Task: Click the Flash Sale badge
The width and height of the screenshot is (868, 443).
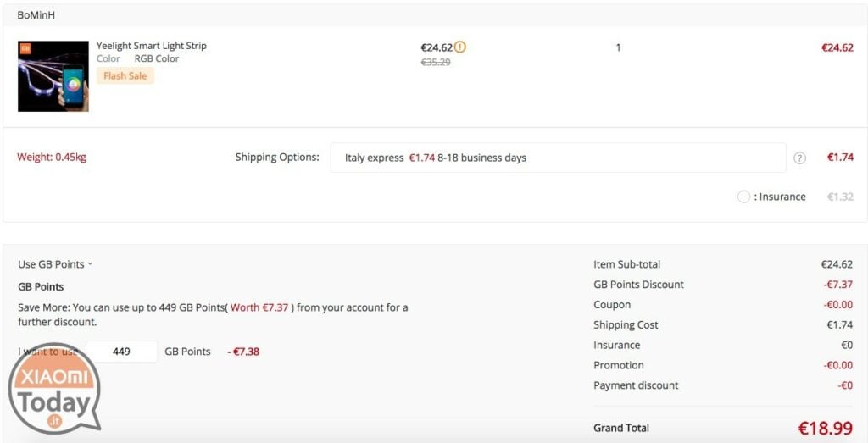Action: point(125,75)
